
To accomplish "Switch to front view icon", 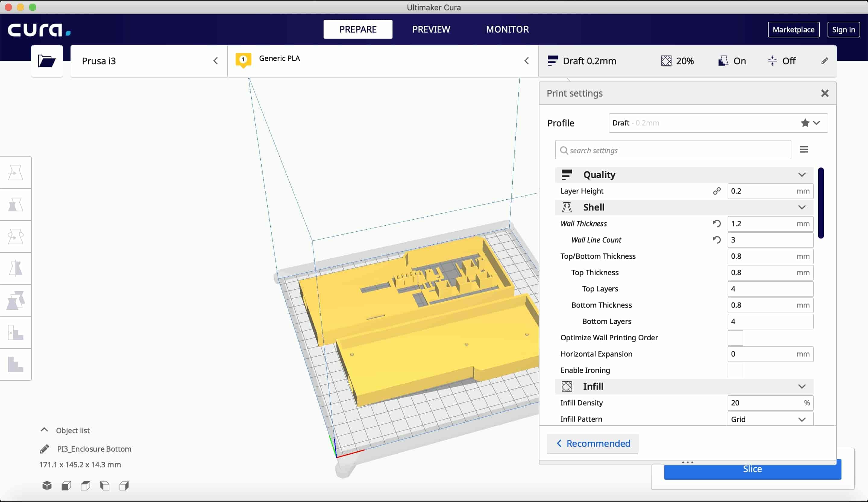I will 66,486.
